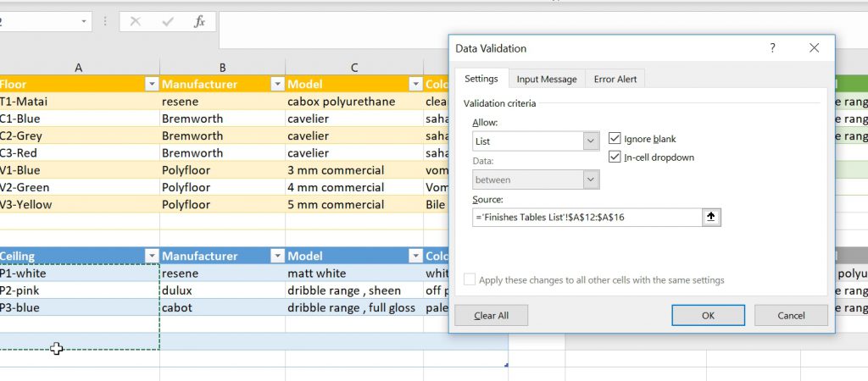Click the Cancel button in the dialog

791,315
